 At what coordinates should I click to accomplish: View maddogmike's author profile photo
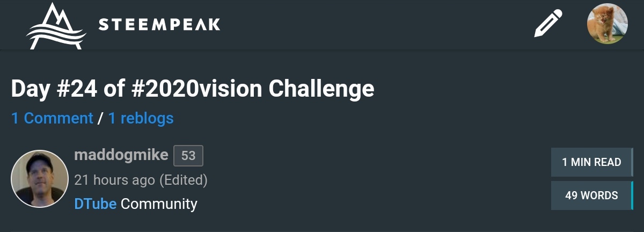click(40, 179)
